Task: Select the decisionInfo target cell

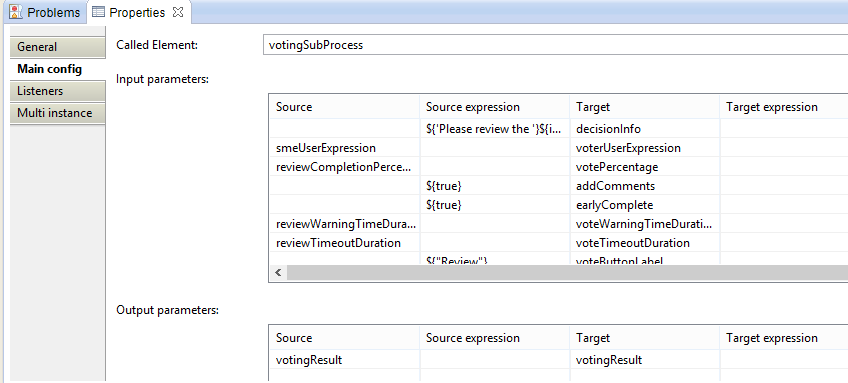Action: [644, 129]
